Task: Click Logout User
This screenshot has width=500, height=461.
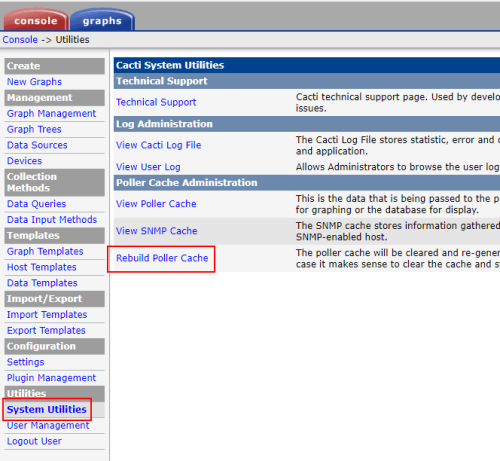Action: click(34, 441)
